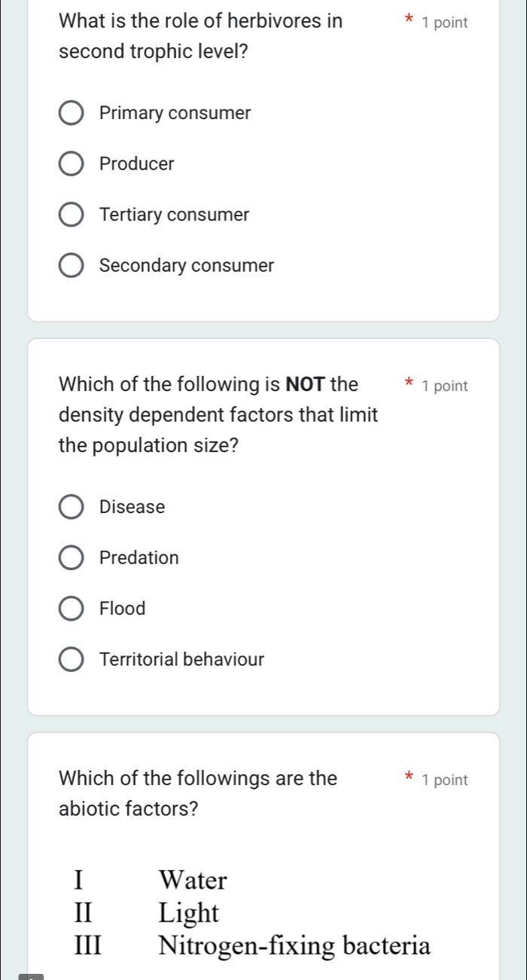Pick Territorial behaviour as the answer
527x980 pixels.
[x=71, y=659]
